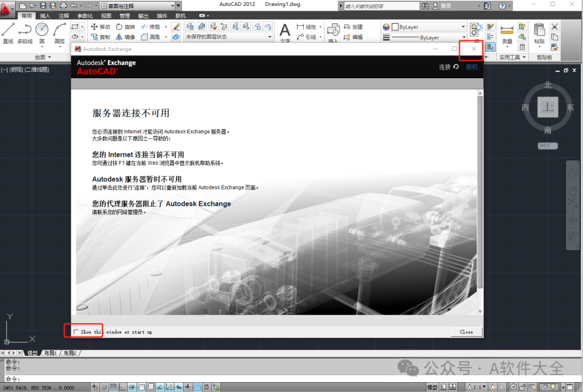Click the 修剪 (Trim) command
Viewport: 583px width, 392px height.
tap(151, 27)
